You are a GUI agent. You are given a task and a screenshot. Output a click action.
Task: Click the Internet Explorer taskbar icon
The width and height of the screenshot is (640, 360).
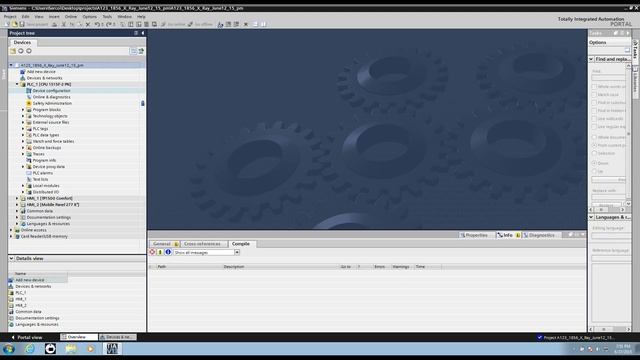click(30, 349)
